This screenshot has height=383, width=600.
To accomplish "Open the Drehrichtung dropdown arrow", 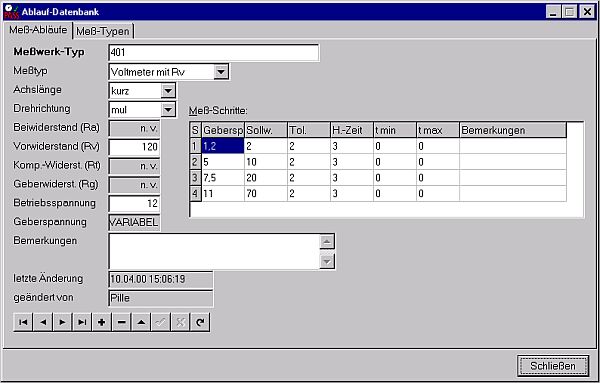I will tap(168, 110).
